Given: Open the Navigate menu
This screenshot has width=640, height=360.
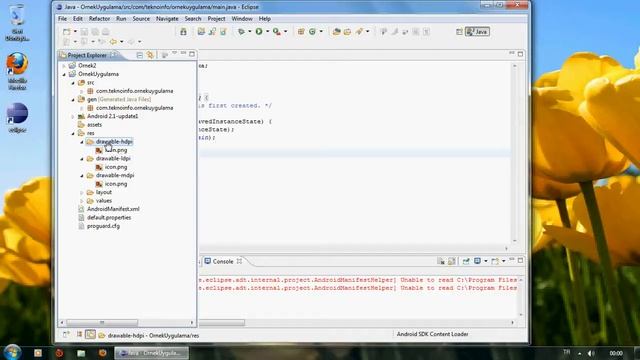Looking at the screenshot, I should (x=167, y=19).
